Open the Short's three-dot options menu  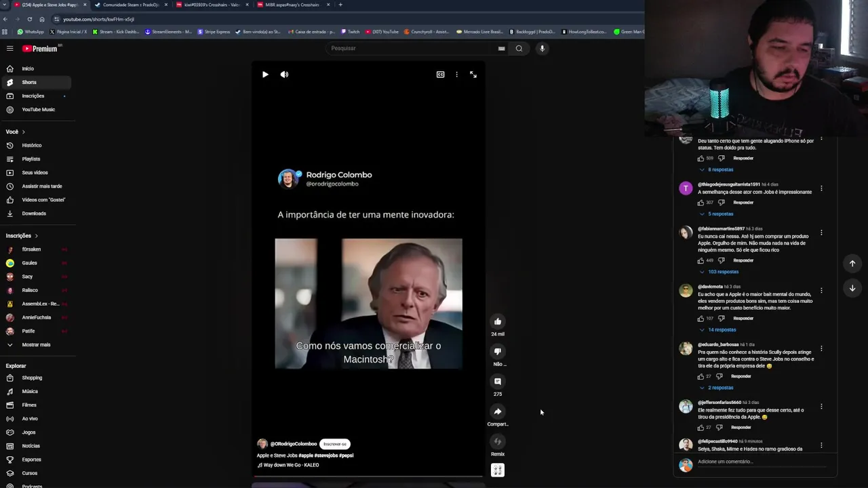pyautogui.click(x=456, y=75)
